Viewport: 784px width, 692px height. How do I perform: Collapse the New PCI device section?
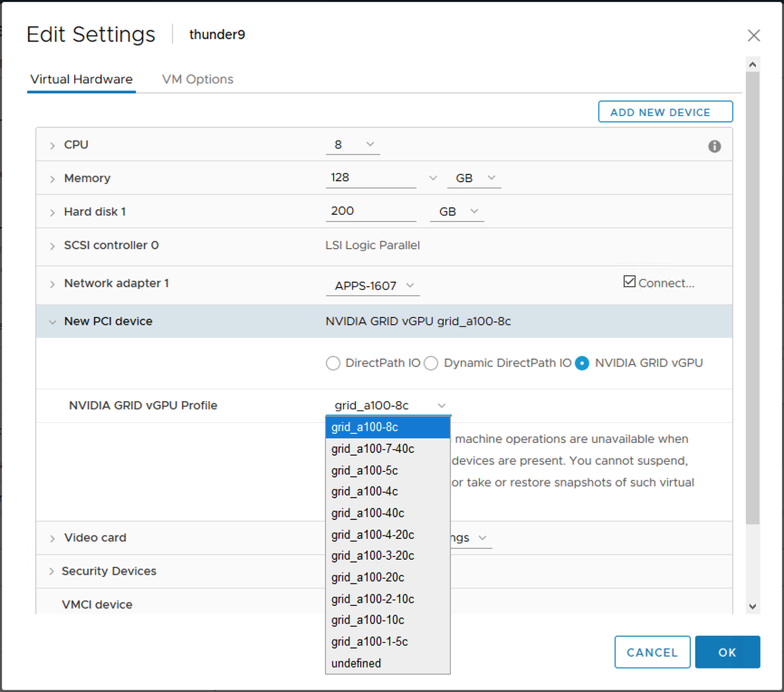click(x=53, y=322)
